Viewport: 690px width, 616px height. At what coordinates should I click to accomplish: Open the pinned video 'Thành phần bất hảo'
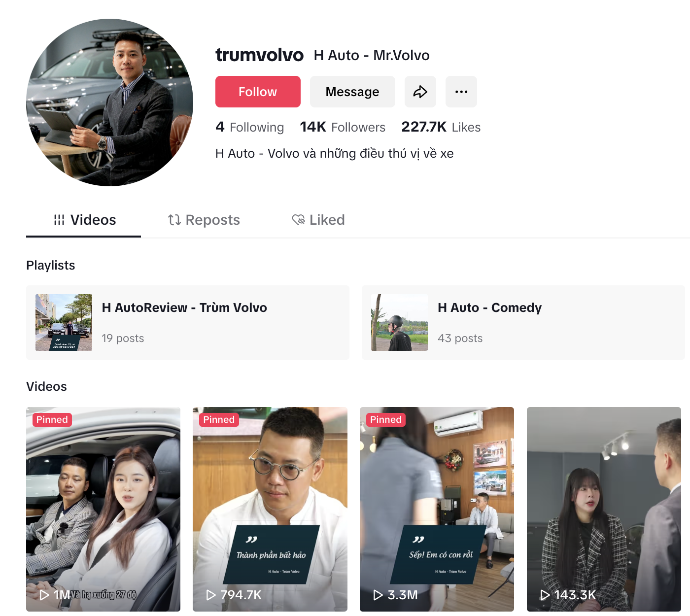point(270,509)
